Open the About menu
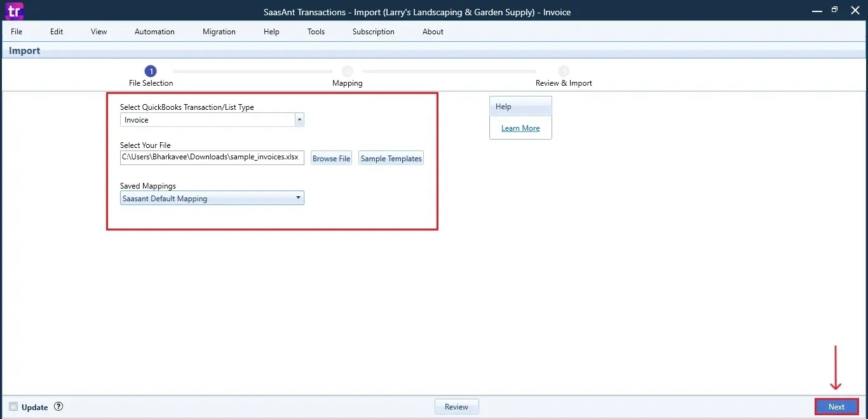 (433, 32)
